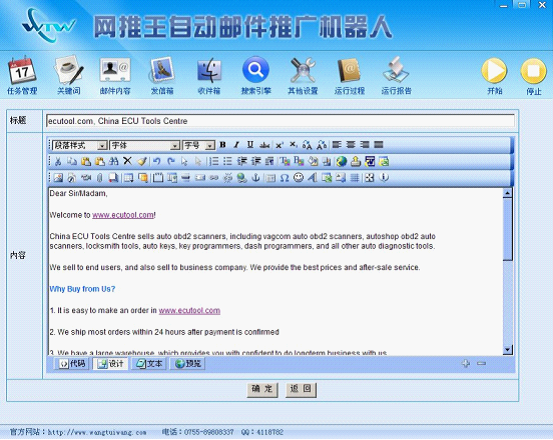Follow the www.ecutool.com link after Welcome

point(123,215)
